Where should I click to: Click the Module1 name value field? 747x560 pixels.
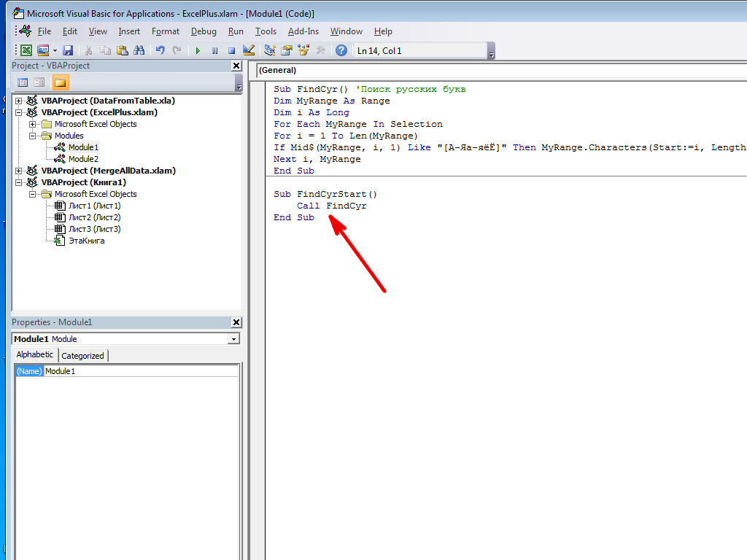[141, 371]
